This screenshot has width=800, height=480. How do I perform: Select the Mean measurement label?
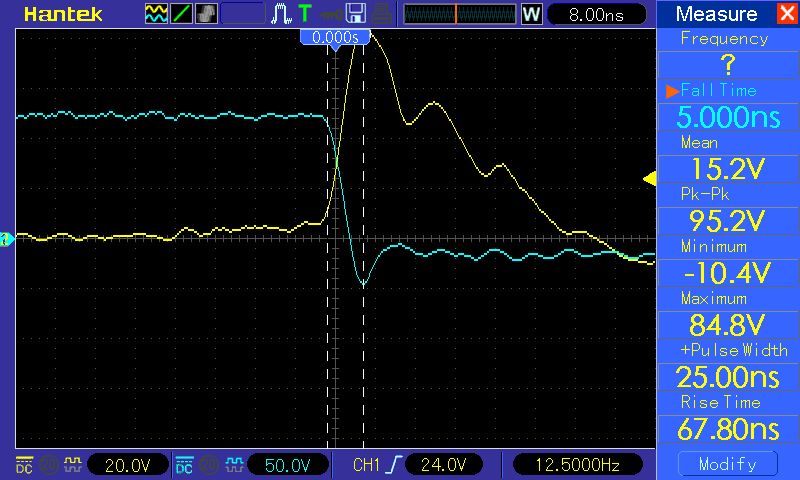click(x=699, y=142)
